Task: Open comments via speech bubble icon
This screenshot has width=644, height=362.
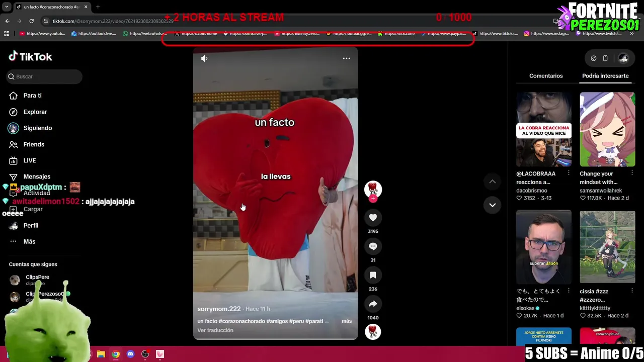Action: pos(373,246)
